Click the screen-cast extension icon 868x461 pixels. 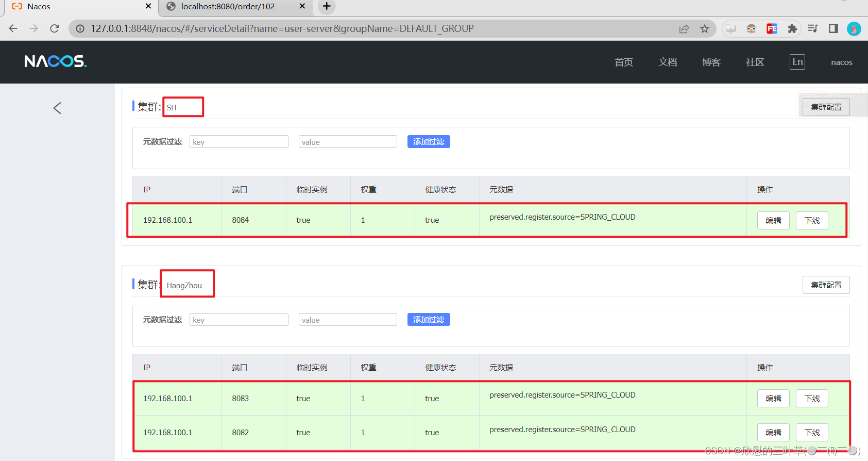tap(730, 29)
